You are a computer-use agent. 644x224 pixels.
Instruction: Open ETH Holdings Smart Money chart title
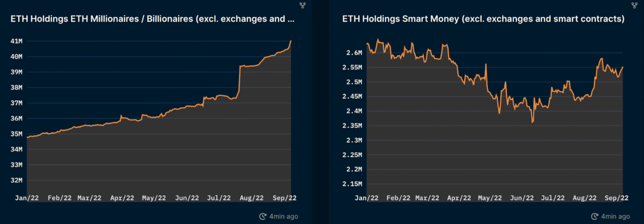[483, 19]
